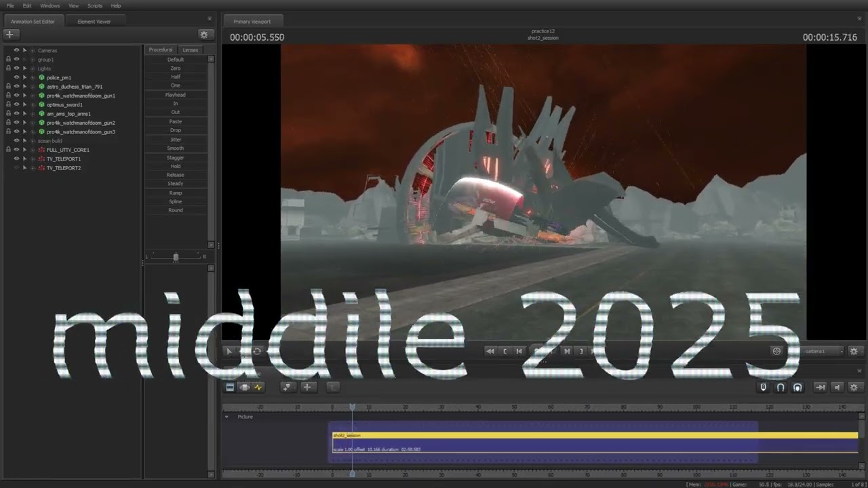
Task: Click the speaker mute icon in timeline toolbar
Action: (x=837, y=387)
